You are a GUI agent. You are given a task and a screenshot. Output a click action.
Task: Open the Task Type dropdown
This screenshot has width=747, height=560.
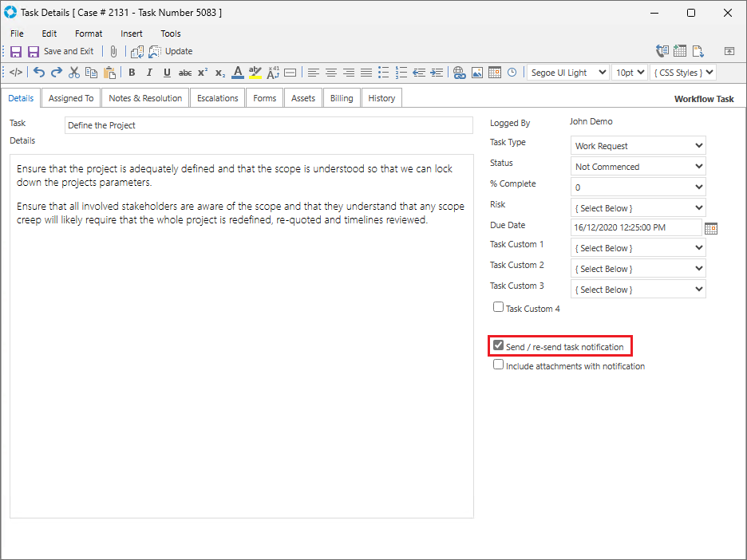tap(638, 146)
